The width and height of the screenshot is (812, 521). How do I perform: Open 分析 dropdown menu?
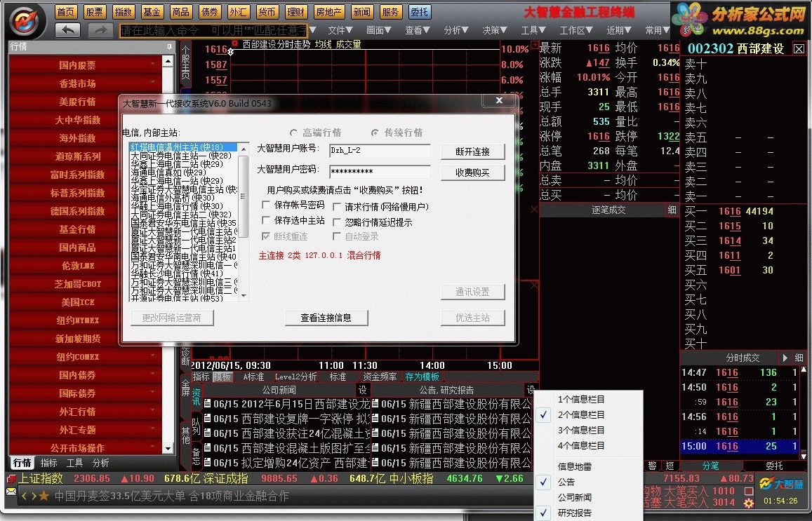pos(456,31)
